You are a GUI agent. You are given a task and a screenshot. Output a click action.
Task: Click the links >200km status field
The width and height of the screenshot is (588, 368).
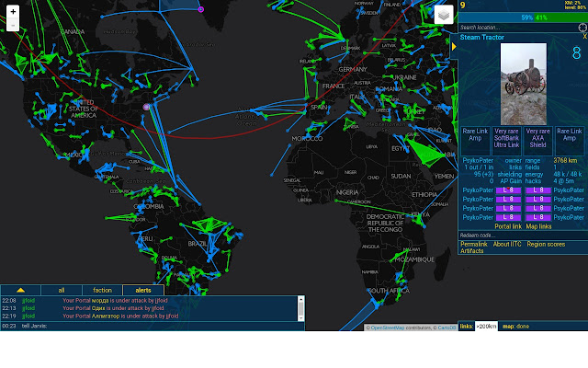486,327
